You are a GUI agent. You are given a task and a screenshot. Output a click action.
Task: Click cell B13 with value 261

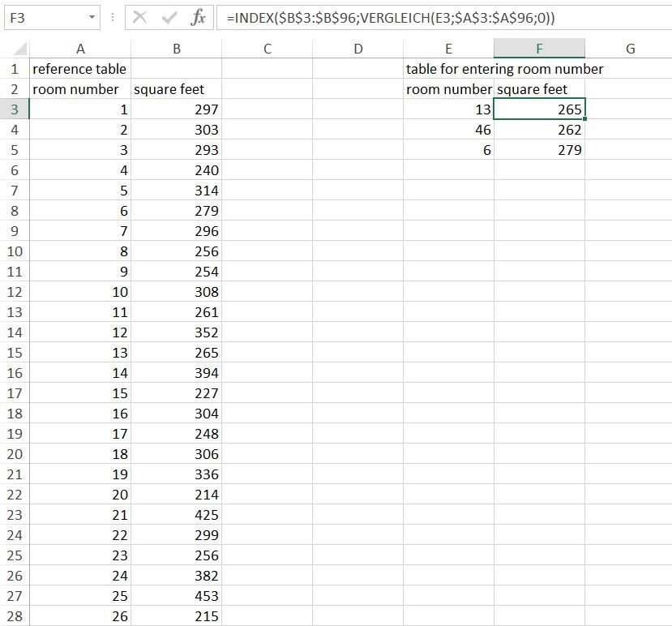176,312
